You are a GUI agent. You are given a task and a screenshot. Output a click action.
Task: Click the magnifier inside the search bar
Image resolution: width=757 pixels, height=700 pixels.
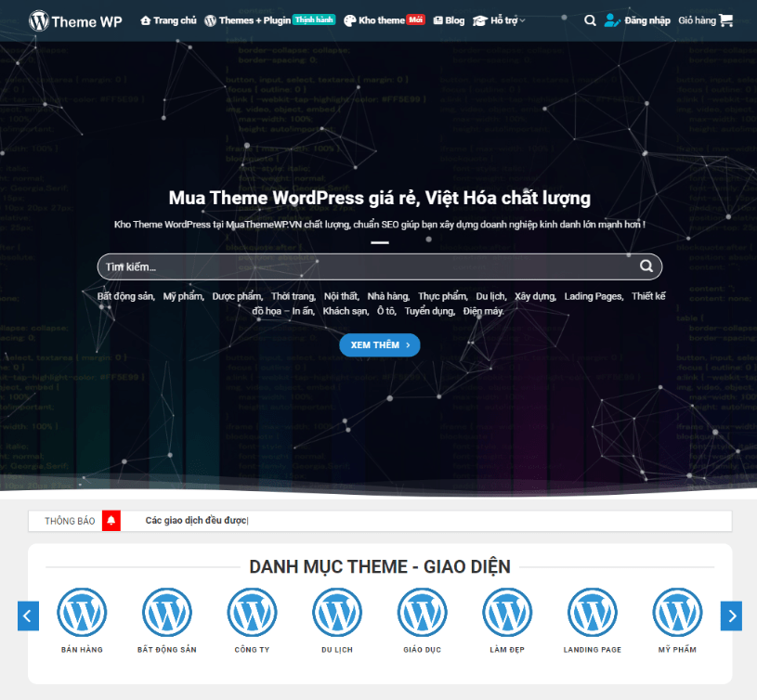click(646, 266)
